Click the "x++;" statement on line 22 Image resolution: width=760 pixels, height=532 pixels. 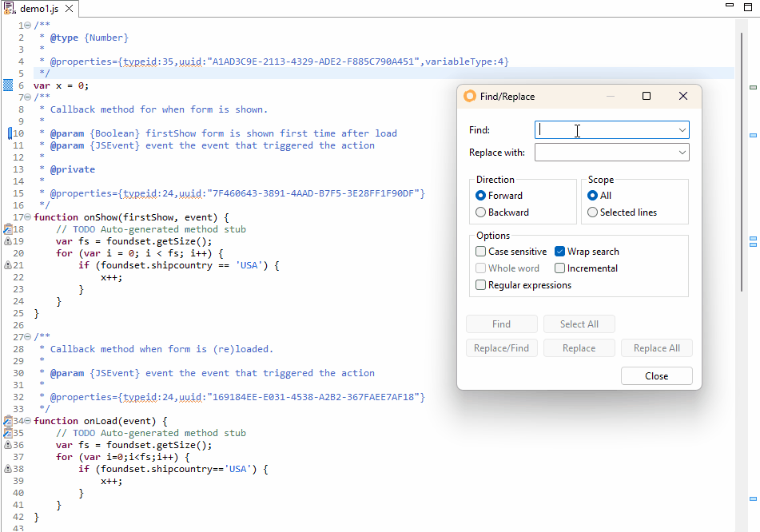[111, 277]
